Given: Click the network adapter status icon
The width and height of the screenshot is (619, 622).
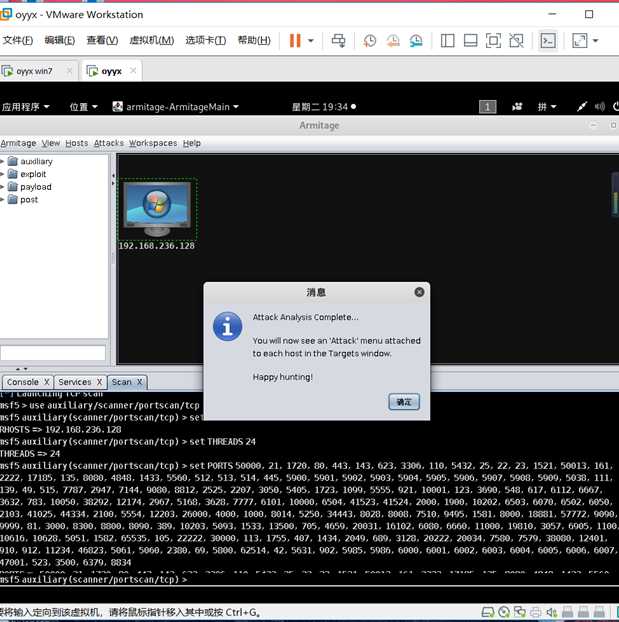Looking at the screenshot, I should [519, 612].
